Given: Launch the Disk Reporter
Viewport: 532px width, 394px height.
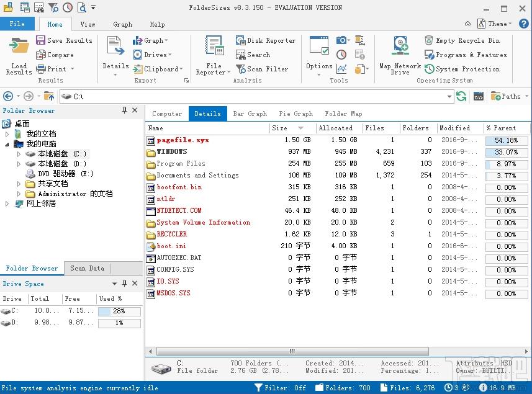Looking at the screenshot, I should click(265, 40).
